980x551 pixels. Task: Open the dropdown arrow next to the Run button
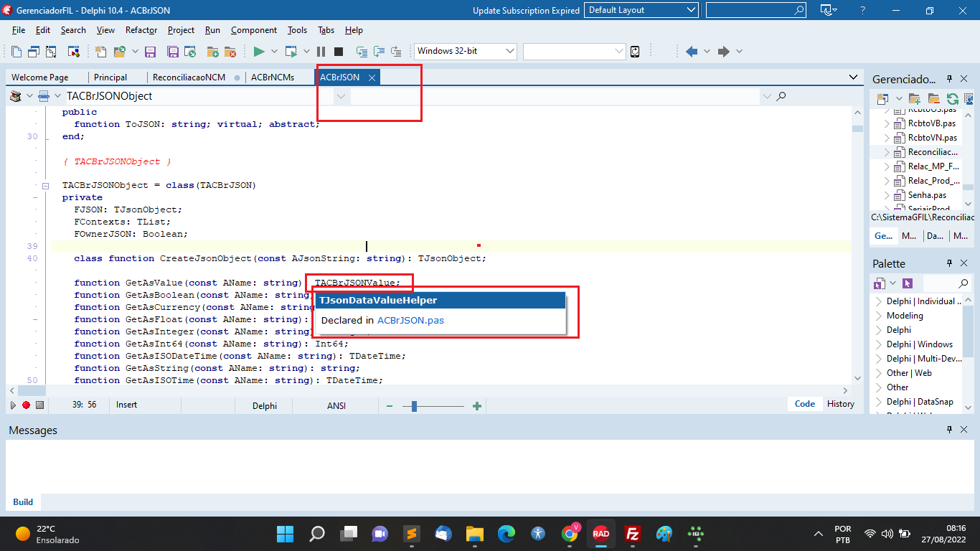tap(274, 52)
